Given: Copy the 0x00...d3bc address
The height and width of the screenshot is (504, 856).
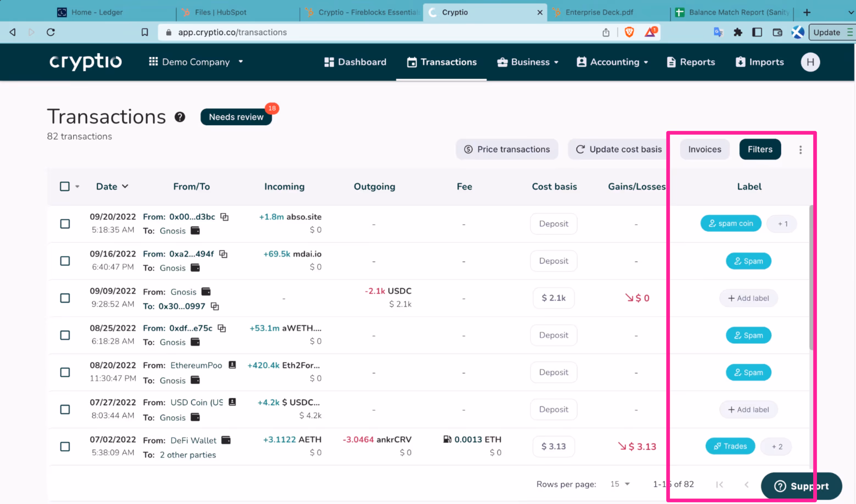Looking at the screenshot, I should pyautogui.click(x=224, y=217).
